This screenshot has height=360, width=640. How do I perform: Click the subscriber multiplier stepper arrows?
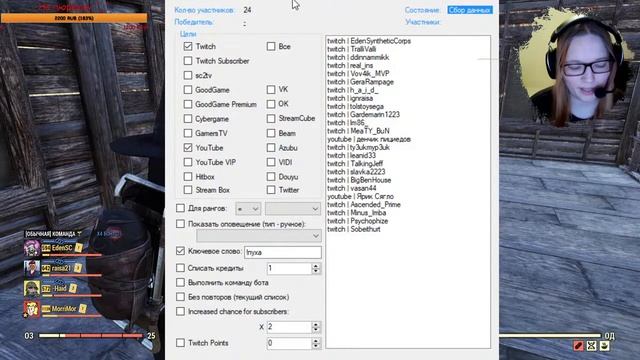coord(316,327)
